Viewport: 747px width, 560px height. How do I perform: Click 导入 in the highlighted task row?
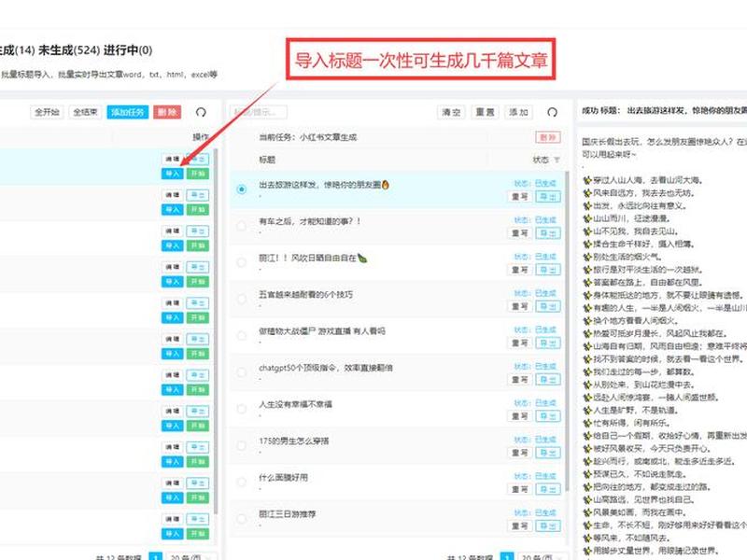point(172,174)
